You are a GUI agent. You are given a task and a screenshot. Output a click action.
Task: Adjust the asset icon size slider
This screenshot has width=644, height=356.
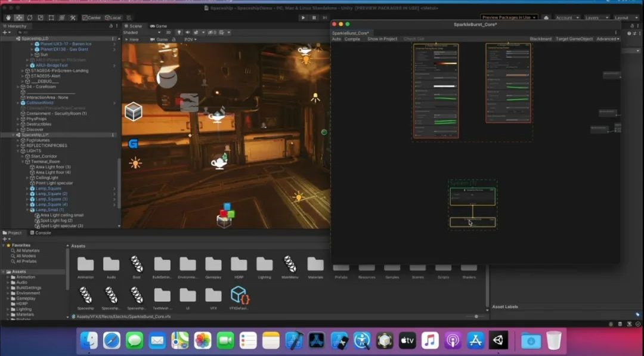tap(476, 316)
